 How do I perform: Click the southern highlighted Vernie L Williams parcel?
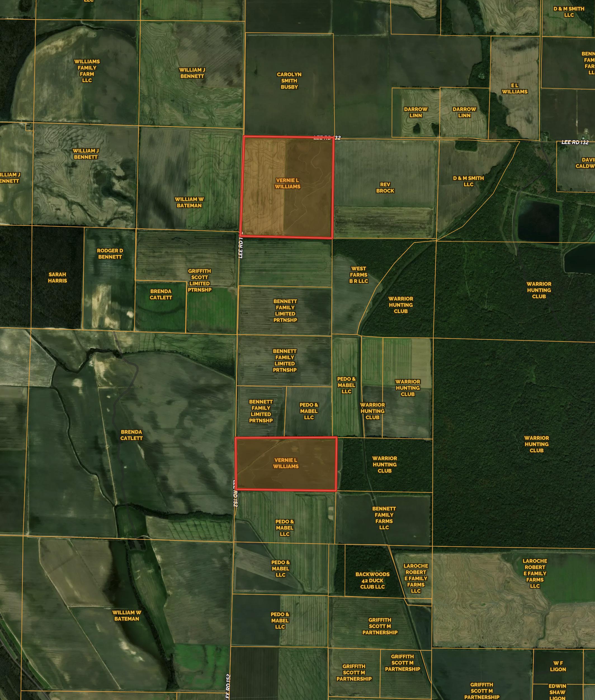286,463
